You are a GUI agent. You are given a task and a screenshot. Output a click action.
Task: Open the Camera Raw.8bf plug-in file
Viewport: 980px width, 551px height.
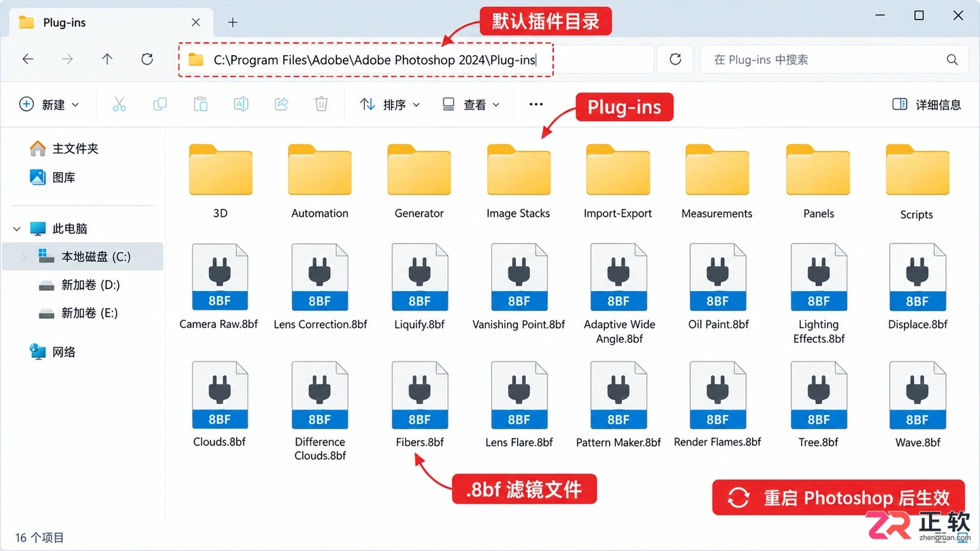(x=219, y=278)
